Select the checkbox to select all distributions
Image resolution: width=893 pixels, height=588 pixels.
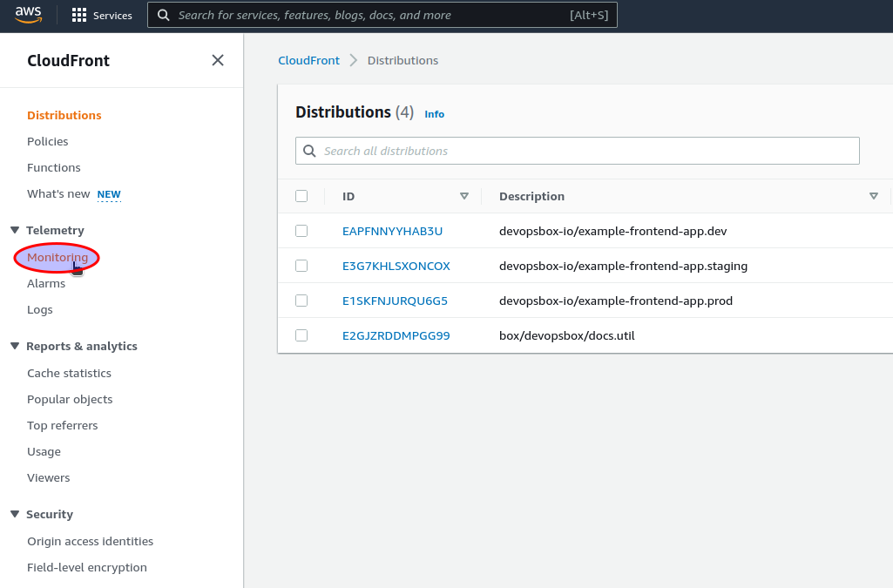[301, 196]
